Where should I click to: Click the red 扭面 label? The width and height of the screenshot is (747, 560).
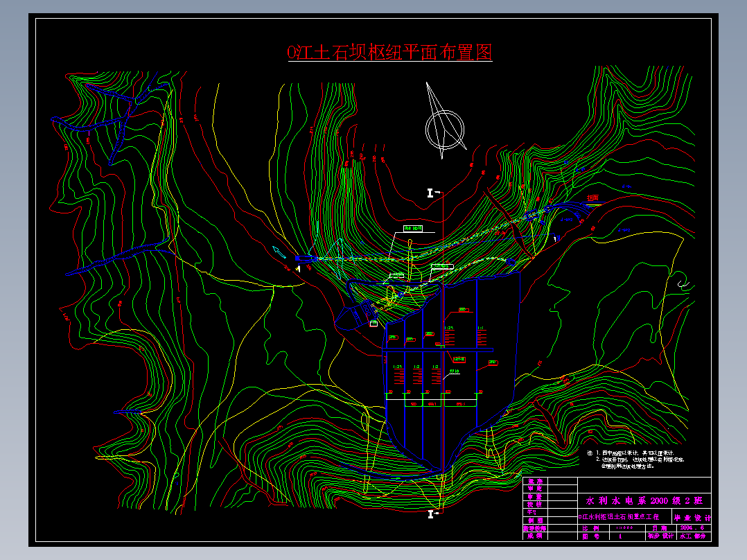592,198
